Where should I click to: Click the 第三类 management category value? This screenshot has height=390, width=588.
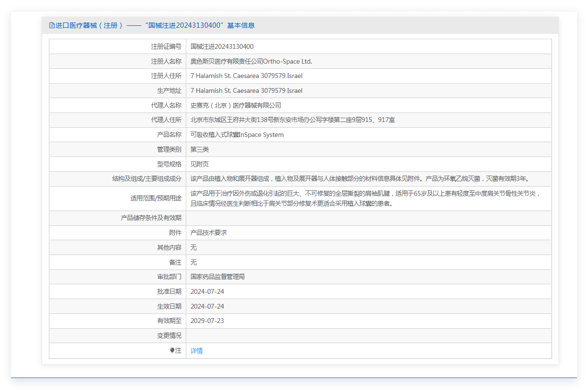[200, 150]
